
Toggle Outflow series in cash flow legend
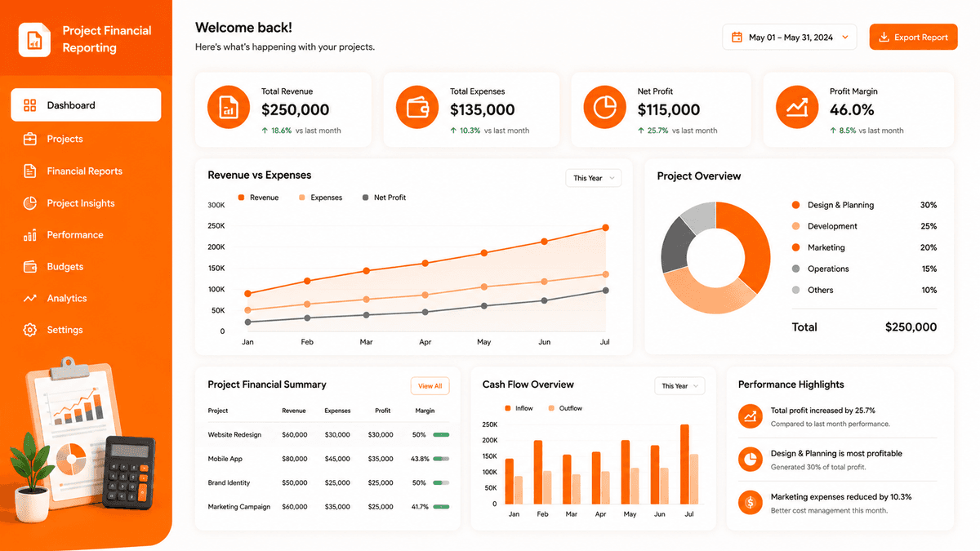pyautogui.click(x=565, y=408)
